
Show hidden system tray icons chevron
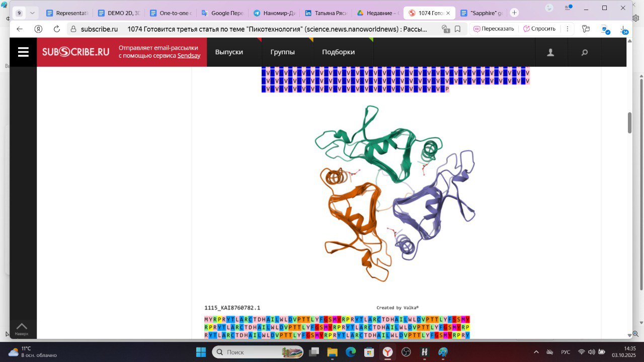[x=536, y=352]
